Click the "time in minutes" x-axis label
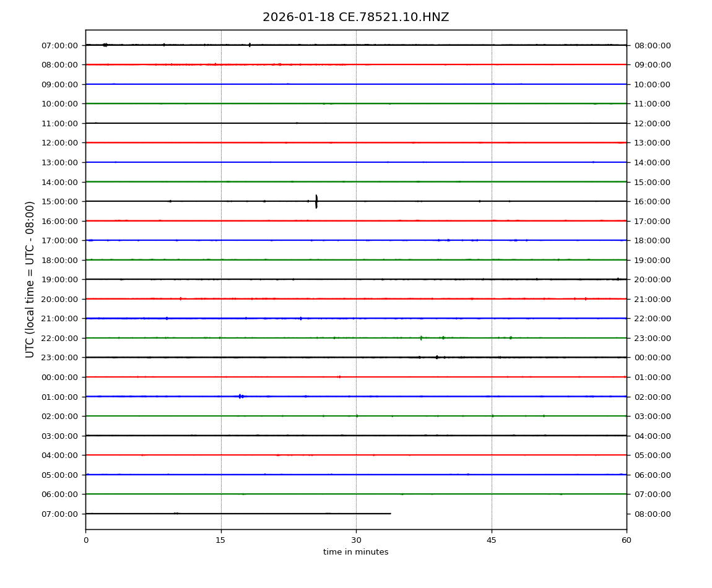 tap(355, 552)
